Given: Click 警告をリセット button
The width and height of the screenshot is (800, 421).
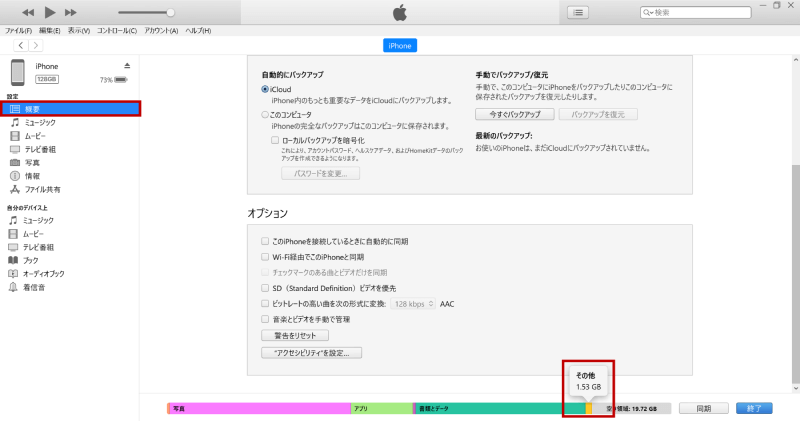Looking at the screenshot, I should click(x=295, y=335).
